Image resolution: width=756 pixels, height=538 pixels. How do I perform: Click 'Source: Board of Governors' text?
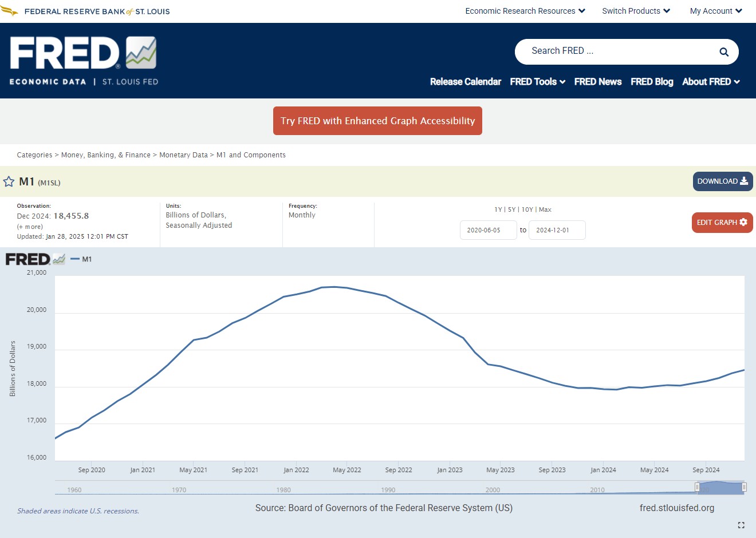384,508
